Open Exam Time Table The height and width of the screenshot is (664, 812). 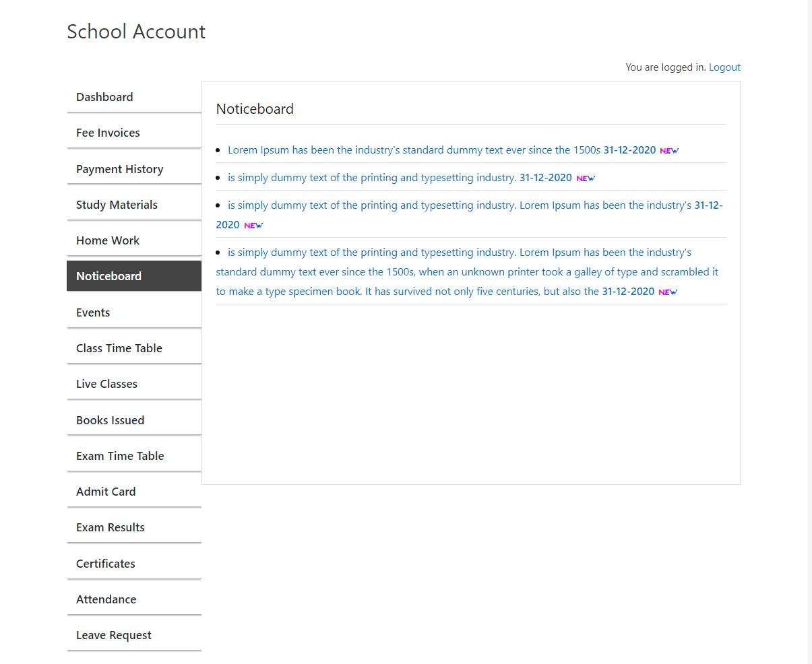(x=120, y=456)
